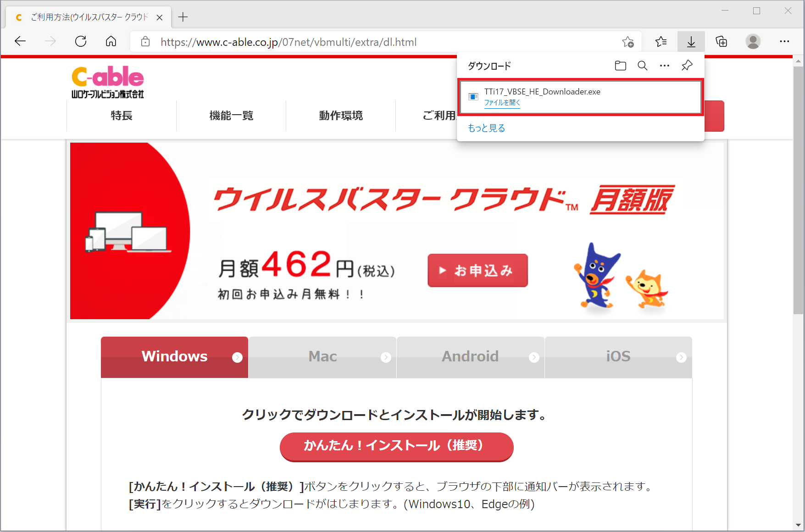Open the 機能一覧 menu item
Screen dimensions: 805x532
coord(231,116)
